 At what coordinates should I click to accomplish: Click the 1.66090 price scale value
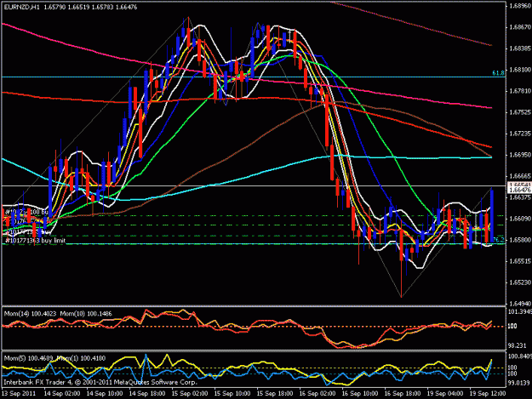click(x=520, y=219)
